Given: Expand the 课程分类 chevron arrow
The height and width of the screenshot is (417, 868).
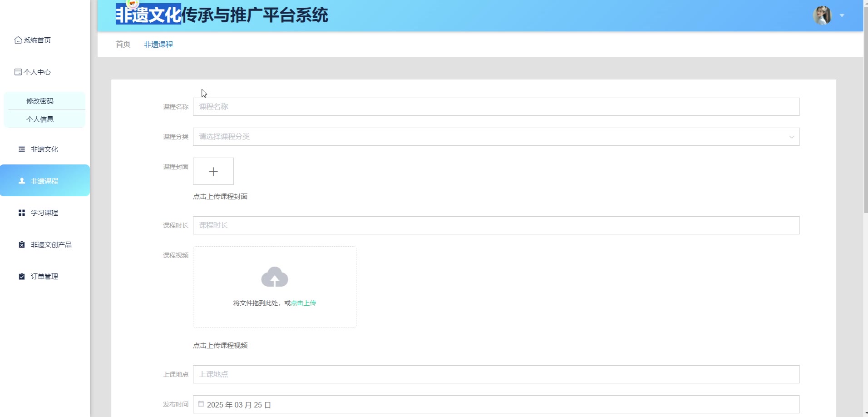Looking at the screenshot, I should (x=791, y=137).
